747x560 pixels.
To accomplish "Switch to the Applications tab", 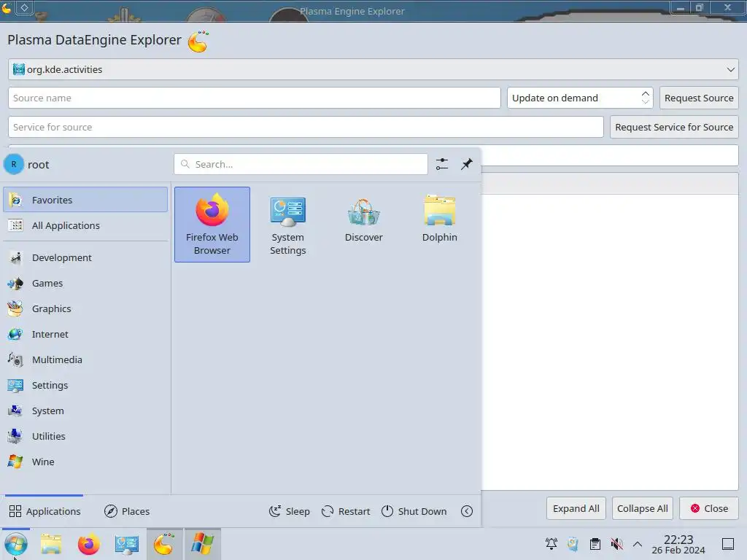I will click(x=44, y=511).
